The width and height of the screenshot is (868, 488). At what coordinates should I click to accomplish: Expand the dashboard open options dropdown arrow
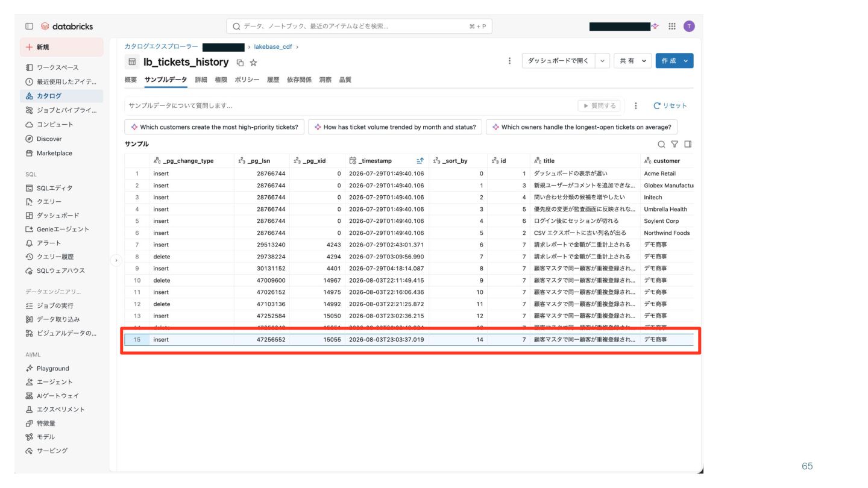[x=602, y=61]
